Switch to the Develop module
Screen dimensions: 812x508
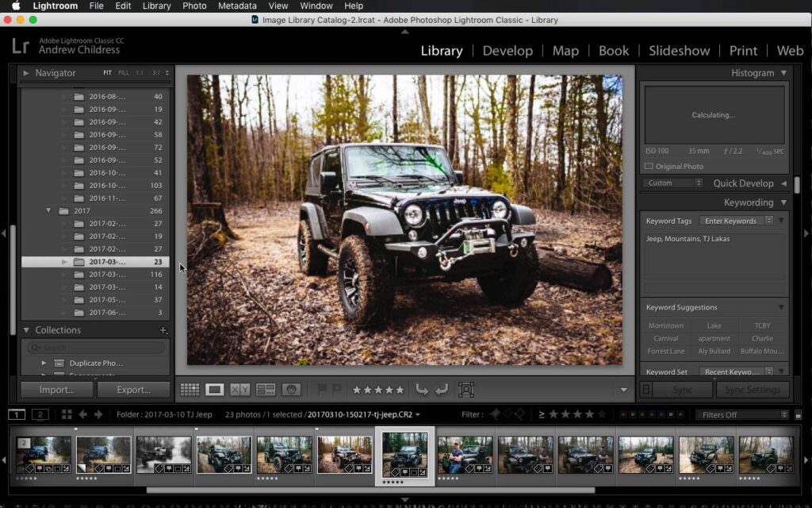click(x=507, y=50)
